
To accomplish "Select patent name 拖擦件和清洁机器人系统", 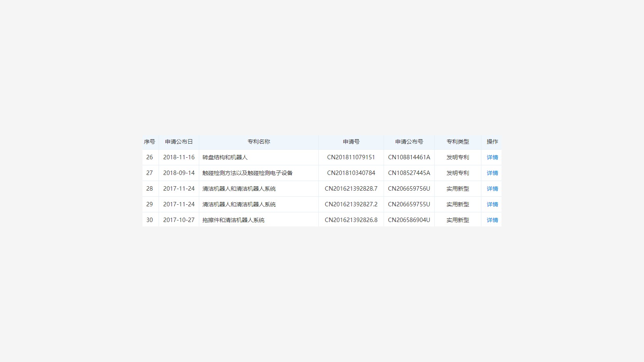I will pos(233,220).
